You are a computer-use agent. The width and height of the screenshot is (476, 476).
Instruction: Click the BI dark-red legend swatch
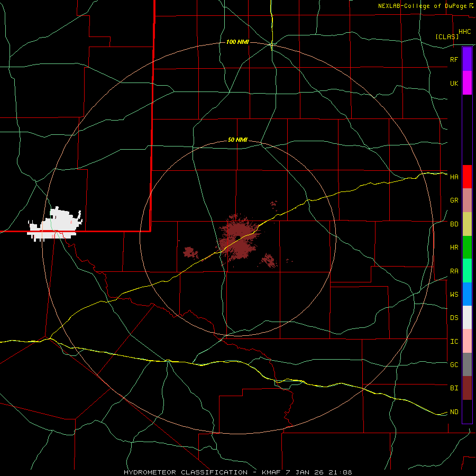pyautogui.click(x=467, y=388)
